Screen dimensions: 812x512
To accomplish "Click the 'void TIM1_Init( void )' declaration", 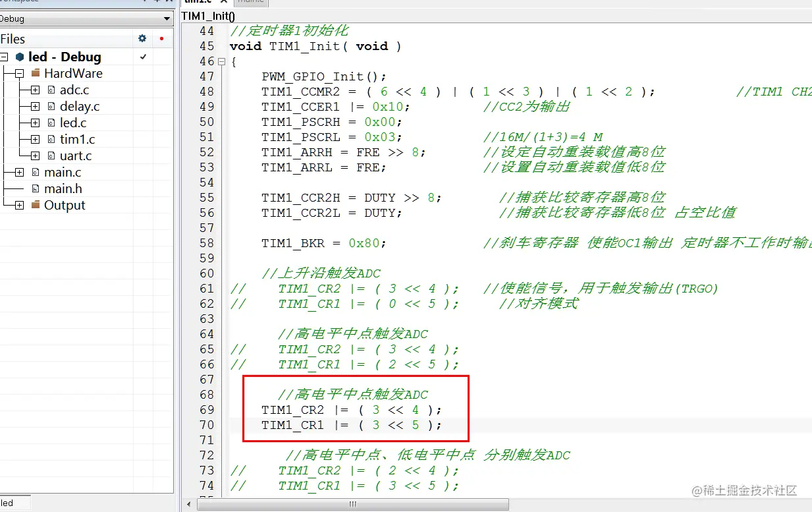I will tap(315, 46).
